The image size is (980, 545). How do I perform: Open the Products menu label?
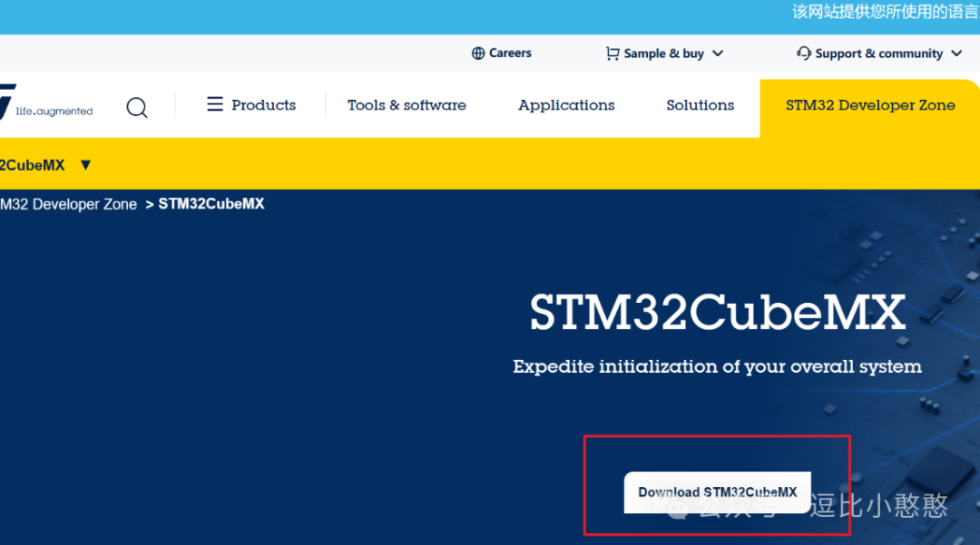[263, 105]
